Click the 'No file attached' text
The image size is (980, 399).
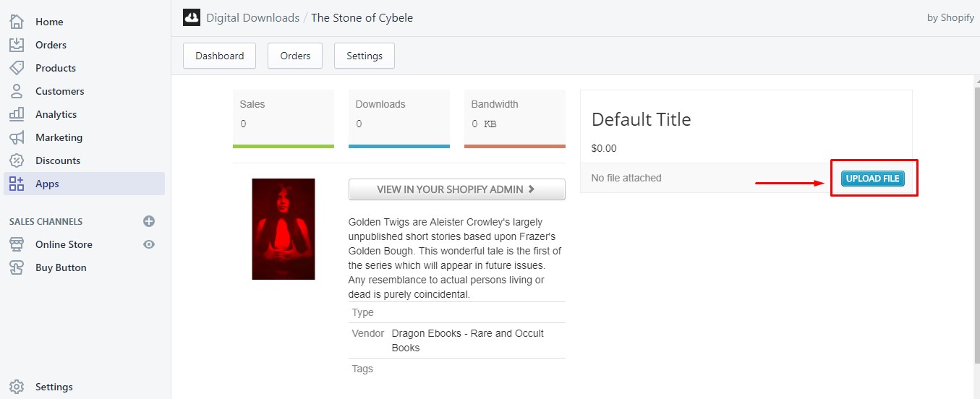[626, 178]
